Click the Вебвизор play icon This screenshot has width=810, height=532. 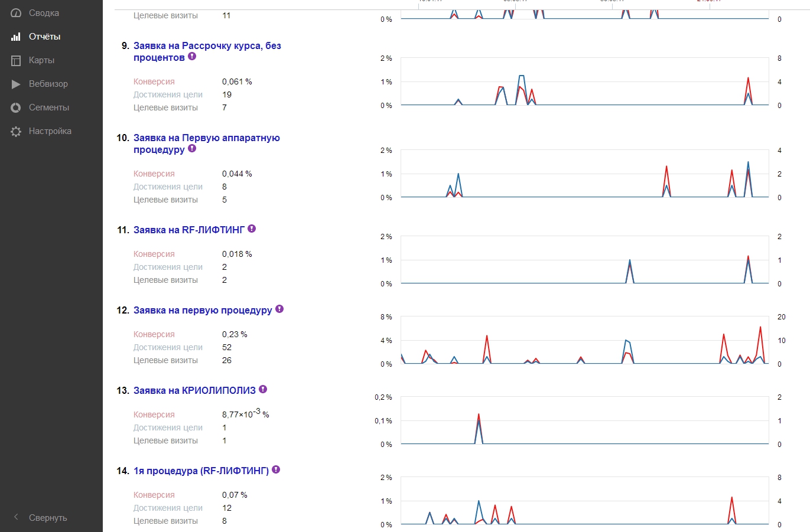pyautogui.click(x=16, y=84)
